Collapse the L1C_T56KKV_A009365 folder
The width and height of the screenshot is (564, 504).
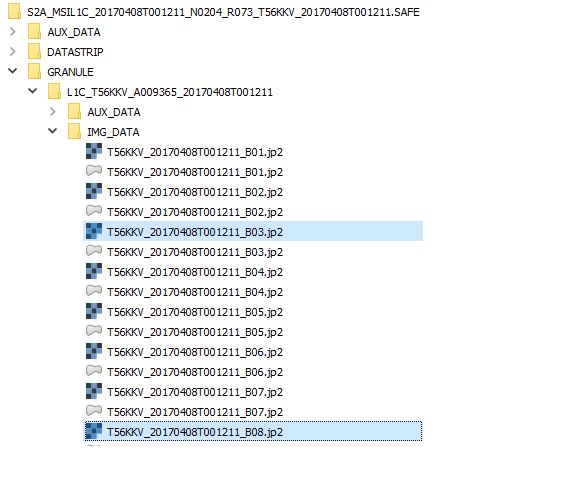click(33, 91)
